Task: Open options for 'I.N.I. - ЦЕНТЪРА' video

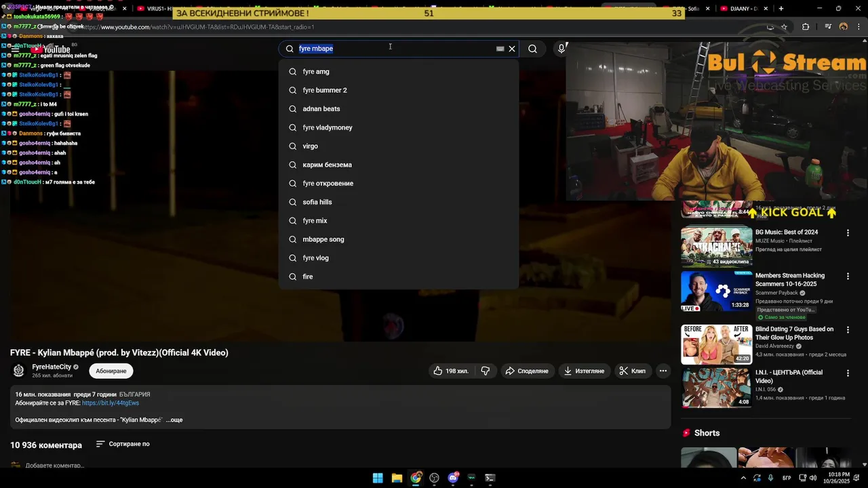Action: click(848, 373)
